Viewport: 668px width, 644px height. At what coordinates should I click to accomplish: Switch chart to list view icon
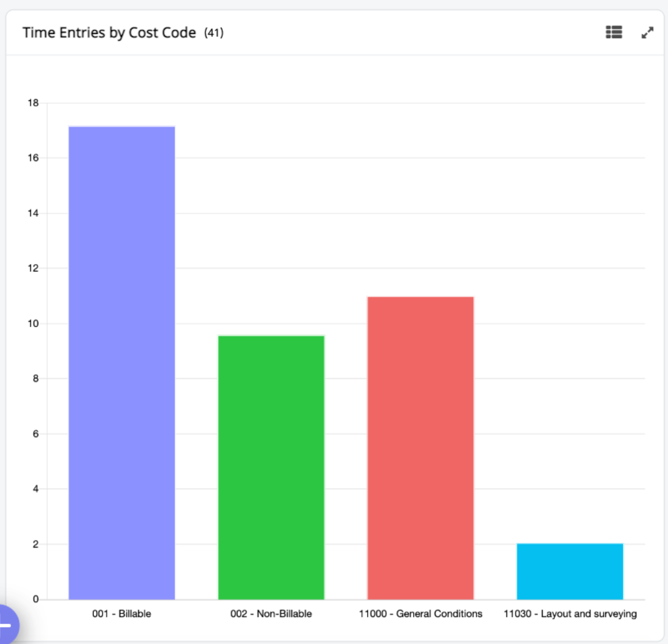coord(614,32)
